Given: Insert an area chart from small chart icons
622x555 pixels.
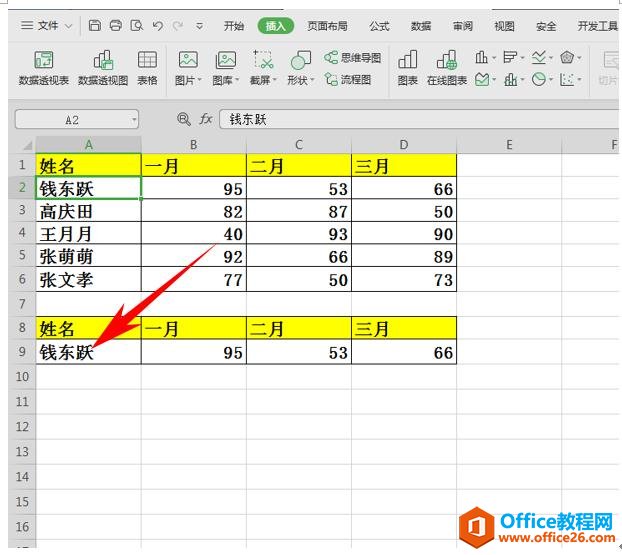Looking at the screenshot, I should coord(481,80).
